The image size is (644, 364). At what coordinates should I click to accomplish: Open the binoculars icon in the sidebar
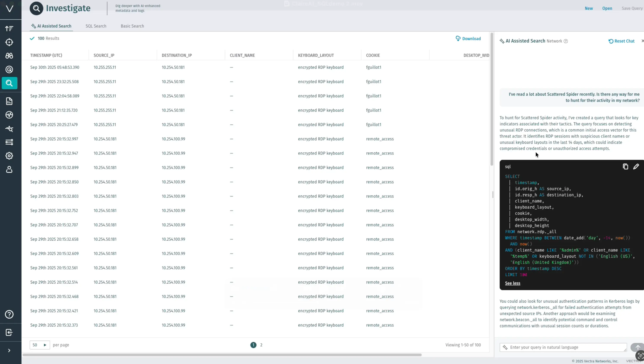(9, 56)
